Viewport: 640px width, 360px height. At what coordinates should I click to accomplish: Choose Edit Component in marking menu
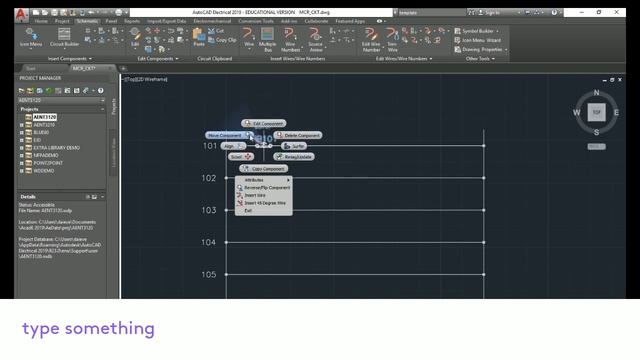[264, 123]
